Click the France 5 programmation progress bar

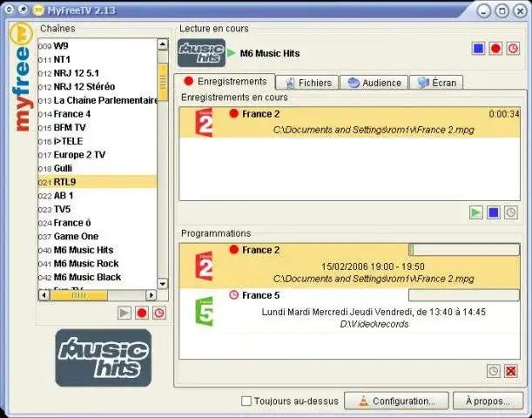(x=464, y=295)
